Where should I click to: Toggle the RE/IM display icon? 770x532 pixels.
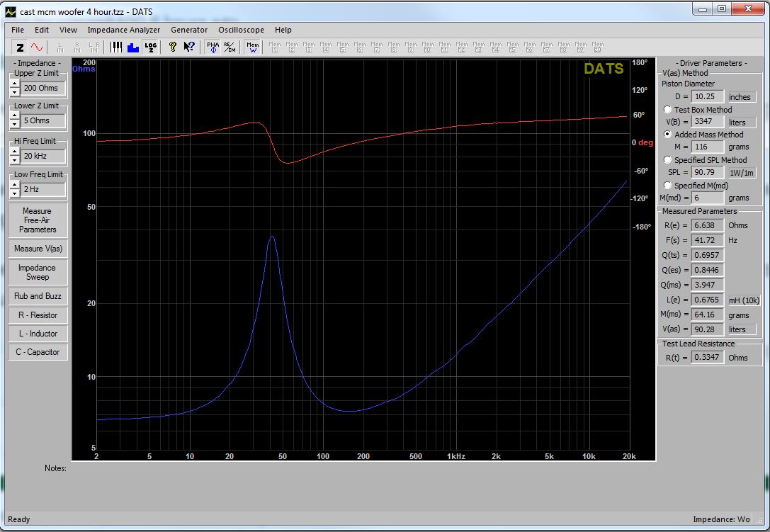pos(230,47)
